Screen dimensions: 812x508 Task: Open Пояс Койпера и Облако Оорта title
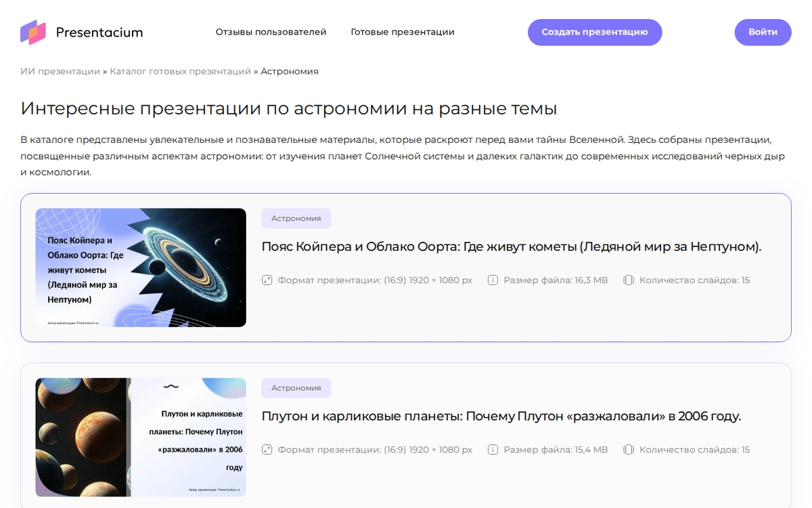(x=512, y=247)
